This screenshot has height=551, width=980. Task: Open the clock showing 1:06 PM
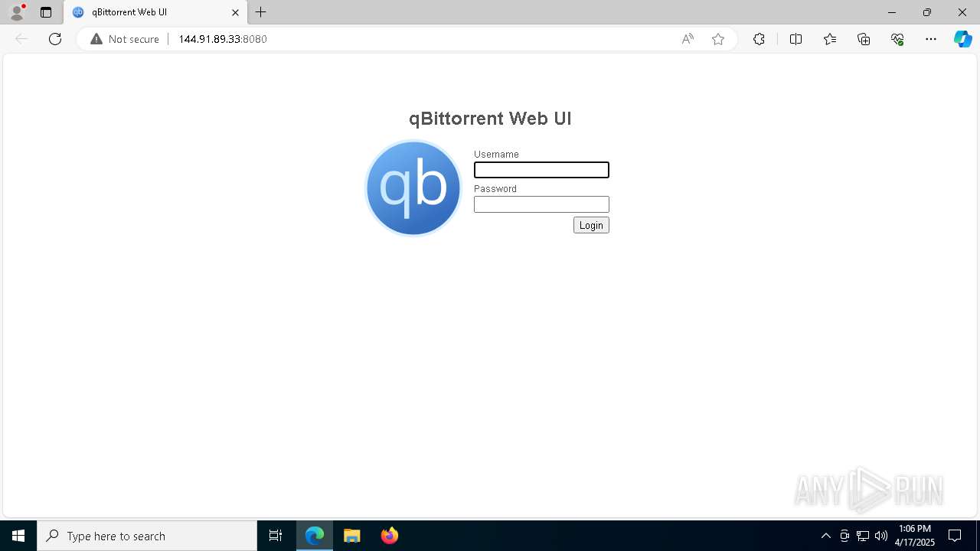pos(914,536)
